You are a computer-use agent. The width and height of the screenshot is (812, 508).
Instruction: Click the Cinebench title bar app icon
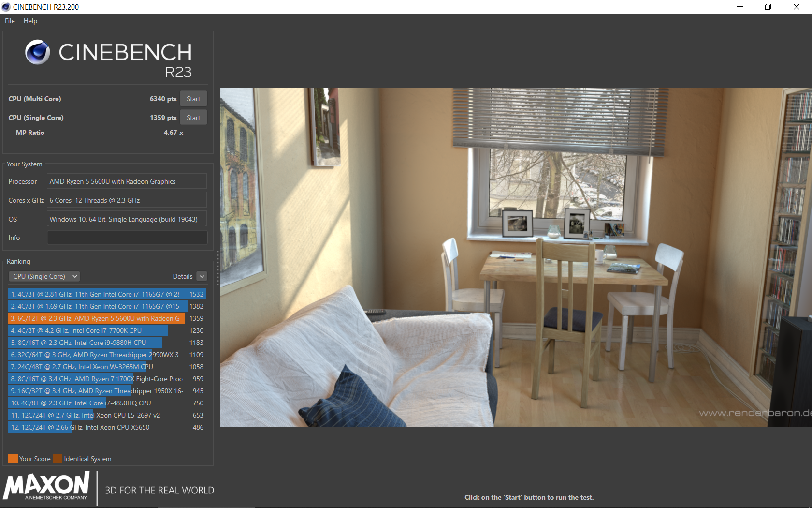(6, 7)
